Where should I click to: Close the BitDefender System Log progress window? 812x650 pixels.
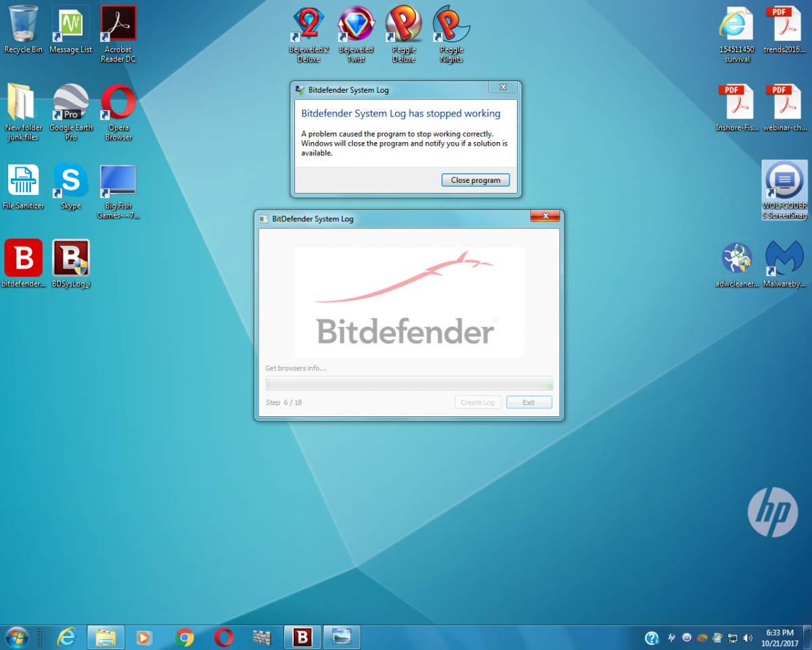click(545, 217)
